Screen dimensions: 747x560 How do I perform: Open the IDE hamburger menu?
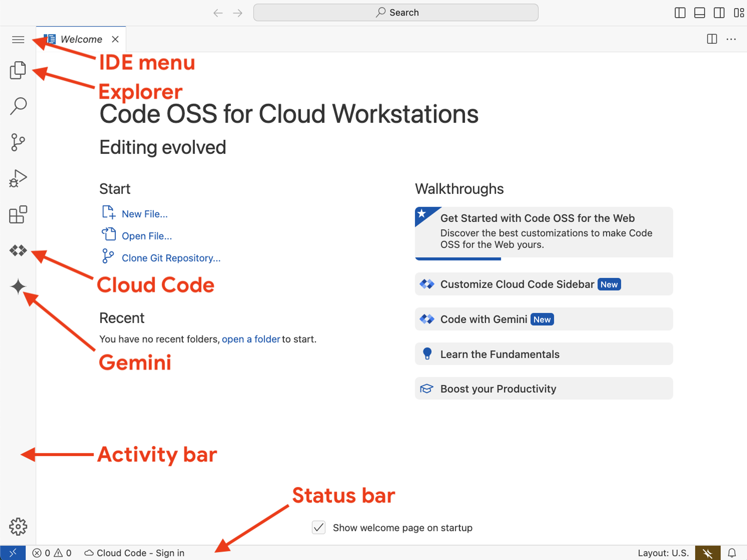click(18, 39)
